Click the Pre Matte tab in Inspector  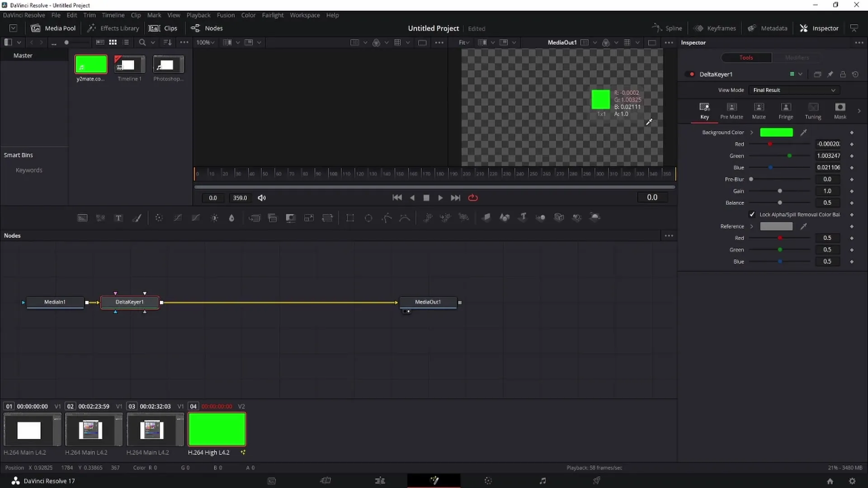point(732,110)
